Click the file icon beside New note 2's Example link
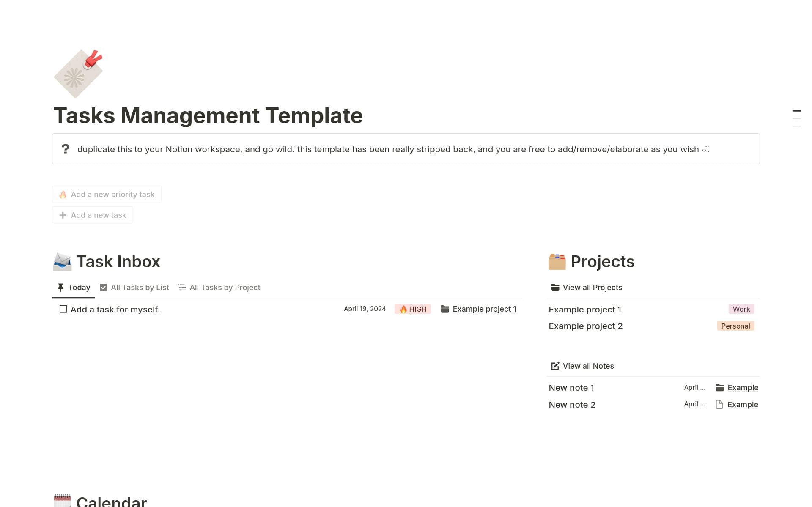Screen dimensions: 812x507 pyautogui.click(x=719, y=404)
